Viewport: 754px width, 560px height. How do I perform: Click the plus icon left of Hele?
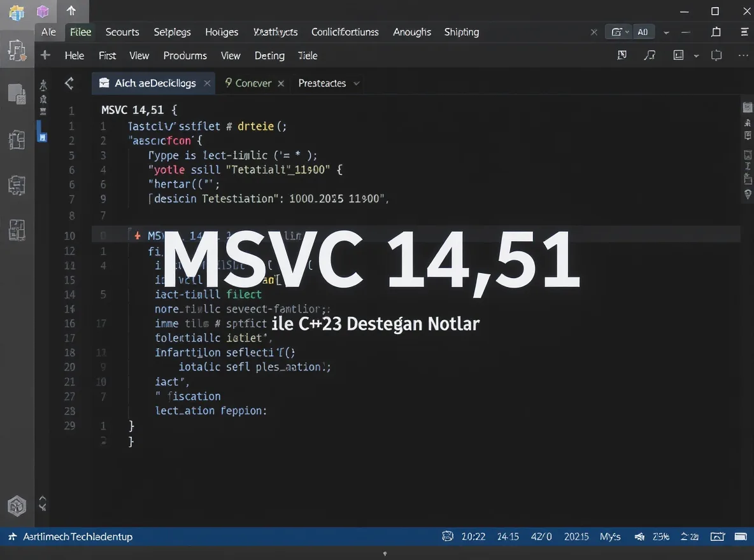click(45, 55)
